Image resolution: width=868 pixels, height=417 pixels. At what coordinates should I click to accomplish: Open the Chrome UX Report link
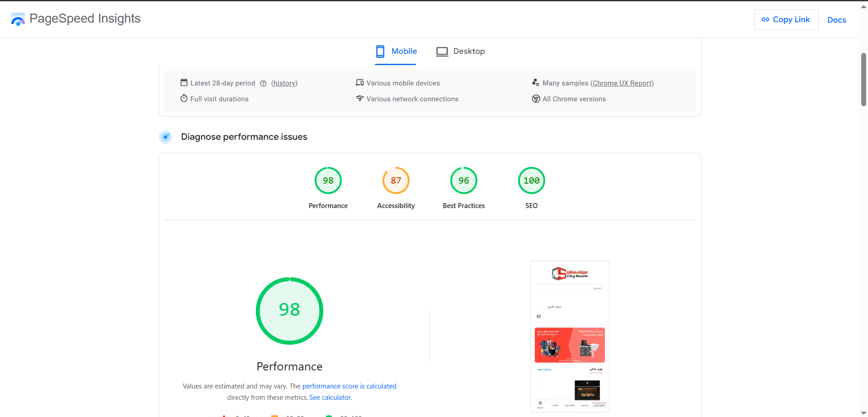tap(622, 83)
